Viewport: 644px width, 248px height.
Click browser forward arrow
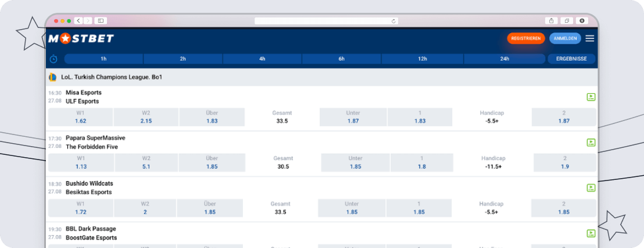click(x=88, y=20)
